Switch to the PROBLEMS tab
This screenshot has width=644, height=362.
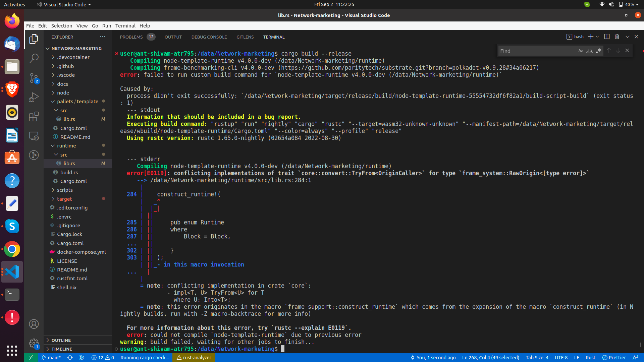pos(131,37)
